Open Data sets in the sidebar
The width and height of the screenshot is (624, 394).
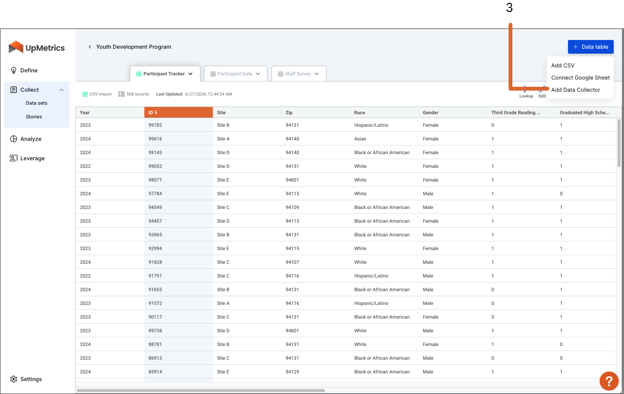37,103
